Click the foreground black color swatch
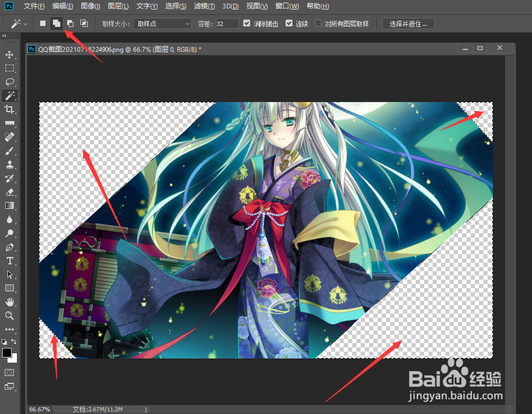 [x=6, y=352]
